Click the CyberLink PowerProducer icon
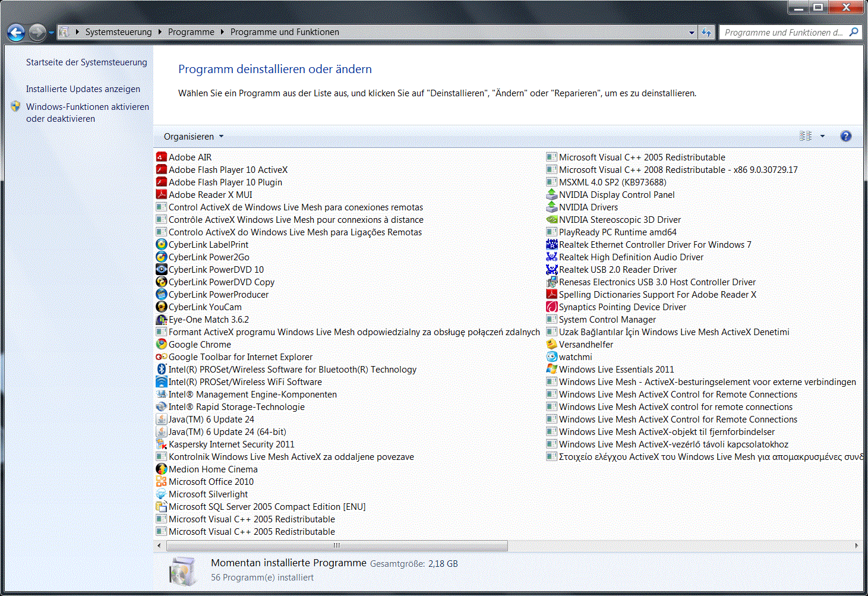The image size is (868, 596). 161,294
